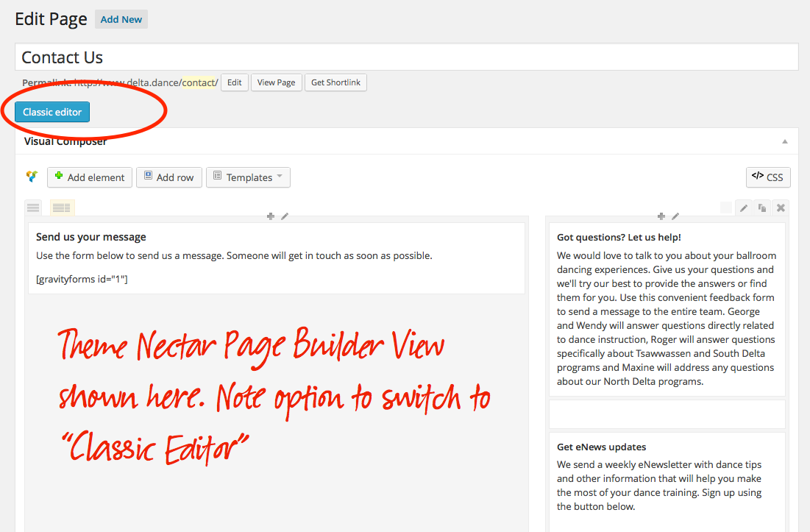Open the custom CSS editor
Image resolution: width=810 pixels, height=532 pixels.
[x=768, y=177]
